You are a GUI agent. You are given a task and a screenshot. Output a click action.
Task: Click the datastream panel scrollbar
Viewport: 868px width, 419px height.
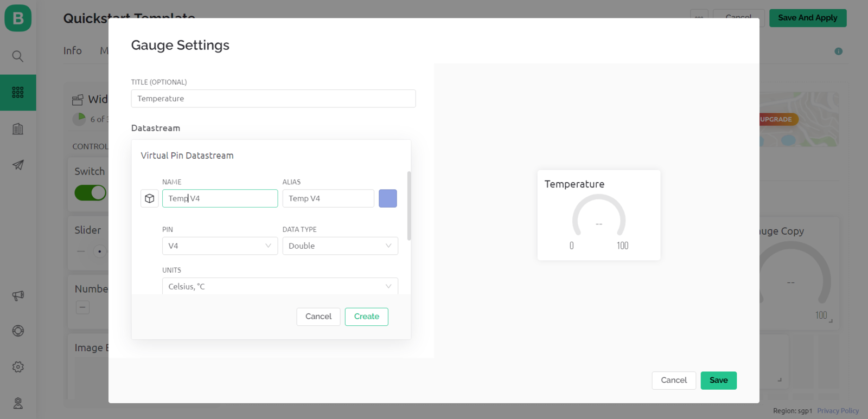(x=409, y=206)
